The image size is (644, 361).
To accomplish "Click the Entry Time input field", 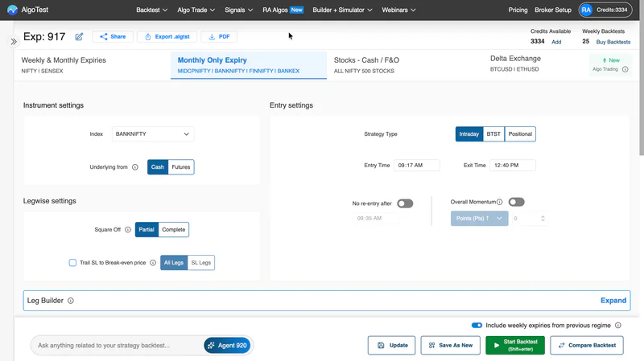I will click(416, 166).
